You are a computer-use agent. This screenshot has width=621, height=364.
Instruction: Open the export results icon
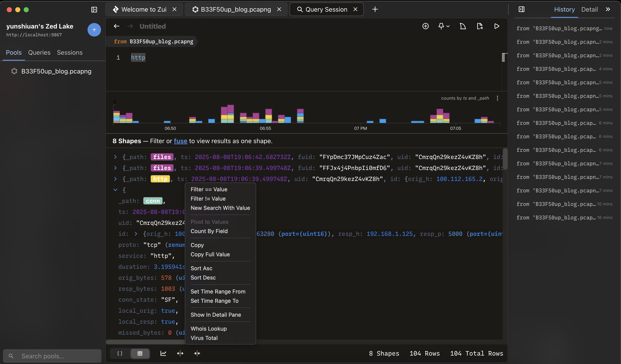[480, 26]
